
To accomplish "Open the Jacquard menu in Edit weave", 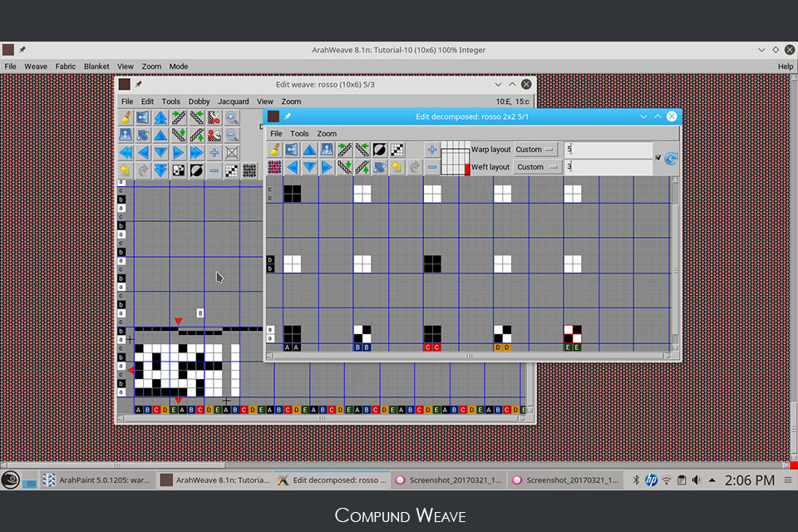I will click(234, 101).
